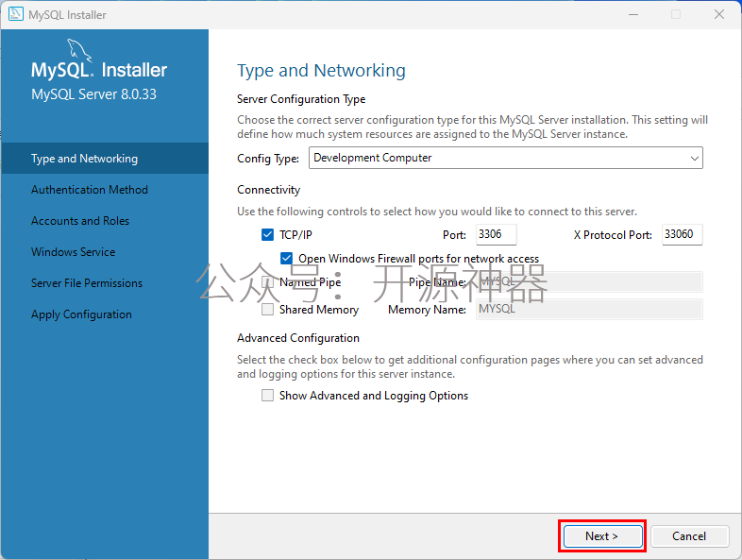The height and width of the screenshot is (560, 742).
Task: Uncheck Open Windows Firewall ports option
Action: click(286, 259)
